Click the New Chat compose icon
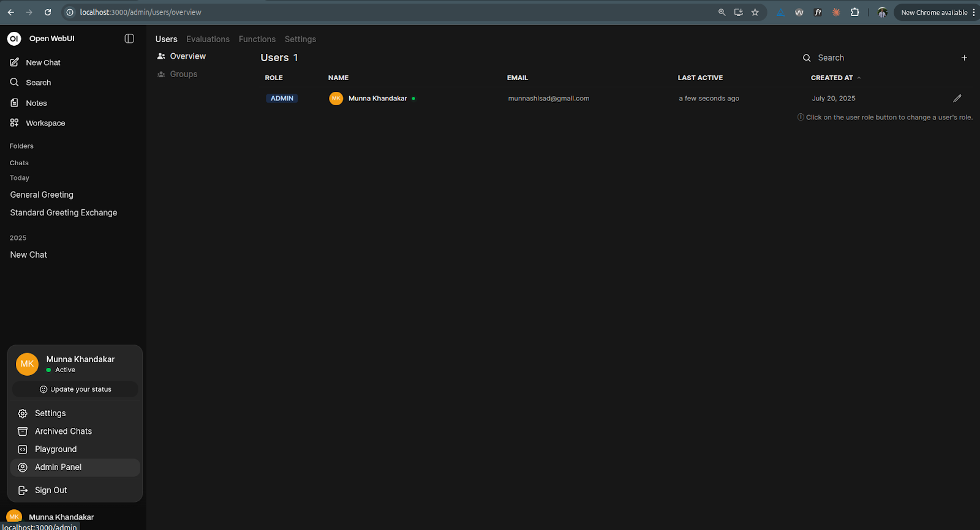This screenshot has width=980, height=530. (15, 62)
